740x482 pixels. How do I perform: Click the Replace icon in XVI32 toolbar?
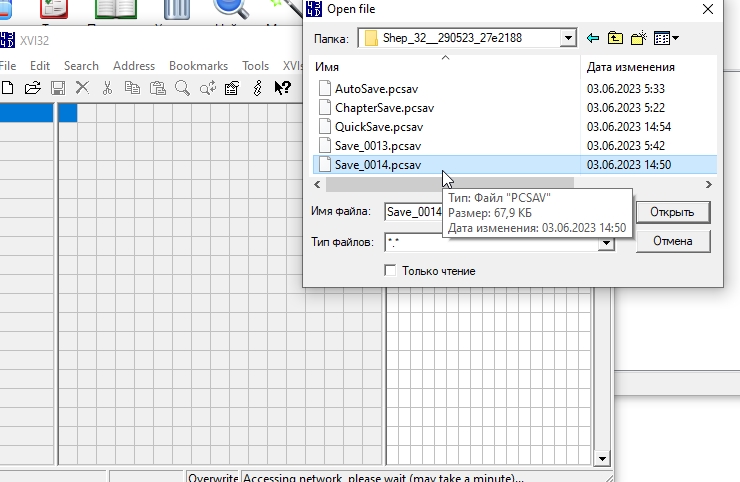pyautogui.click(x=208, y=88)
